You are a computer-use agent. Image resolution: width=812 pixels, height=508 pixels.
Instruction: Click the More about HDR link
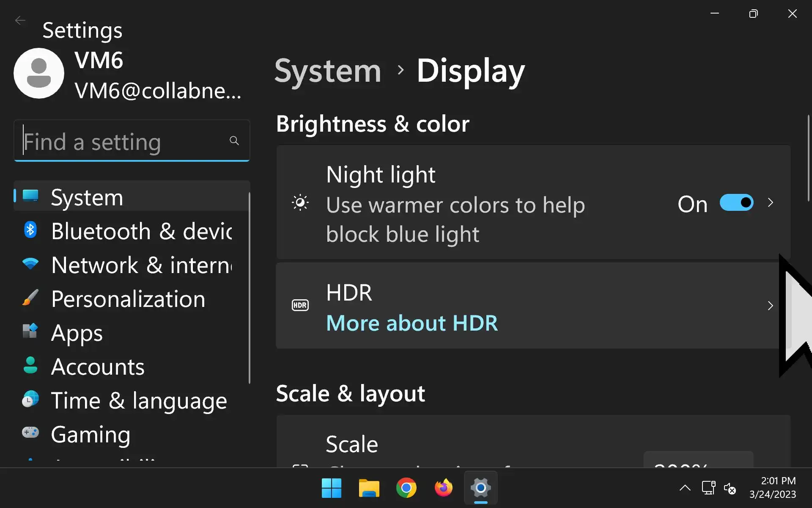point(412,323)
